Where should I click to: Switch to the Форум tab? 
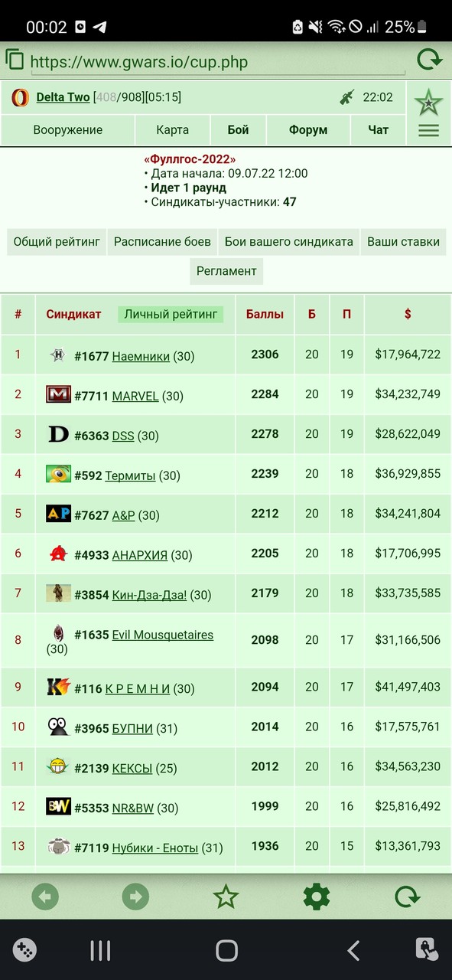[x=308, y=130]
